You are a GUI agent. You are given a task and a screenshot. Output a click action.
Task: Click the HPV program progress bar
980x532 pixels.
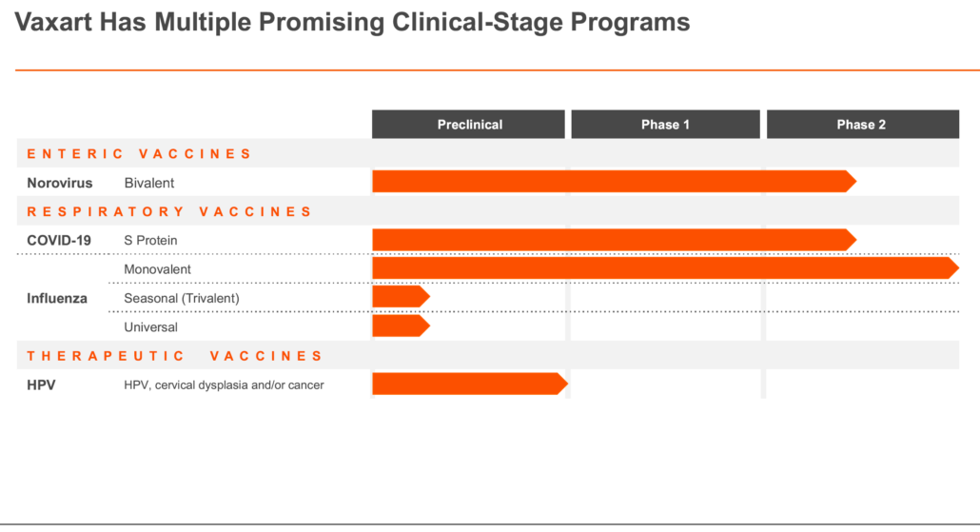click(470, 384)
